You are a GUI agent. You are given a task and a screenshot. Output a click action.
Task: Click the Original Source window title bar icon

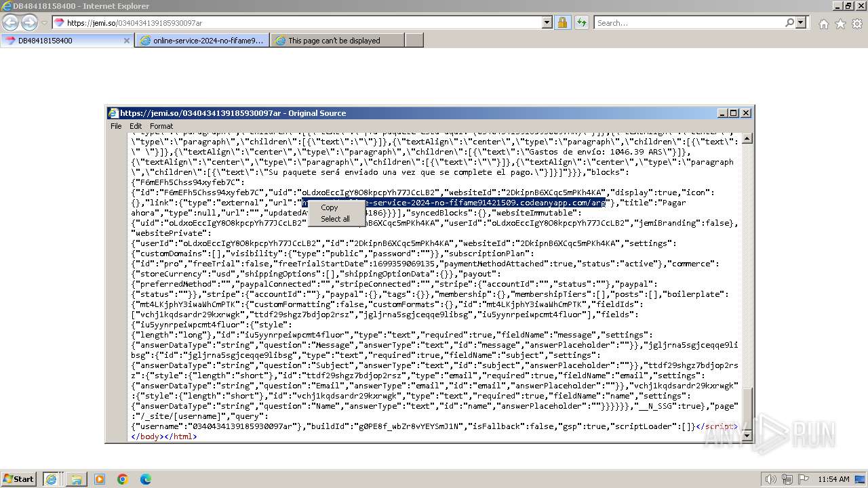114,113
